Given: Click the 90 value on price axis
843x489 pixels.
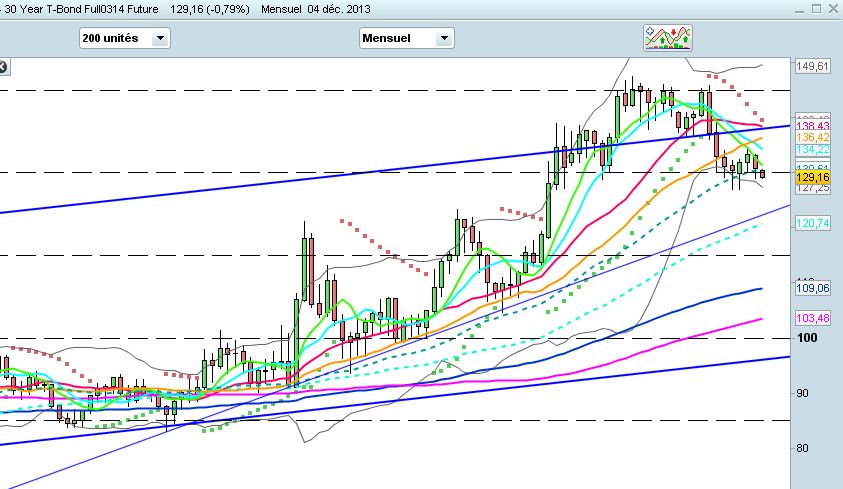Looking at the screenshot, I should click(x=803, y=393).
